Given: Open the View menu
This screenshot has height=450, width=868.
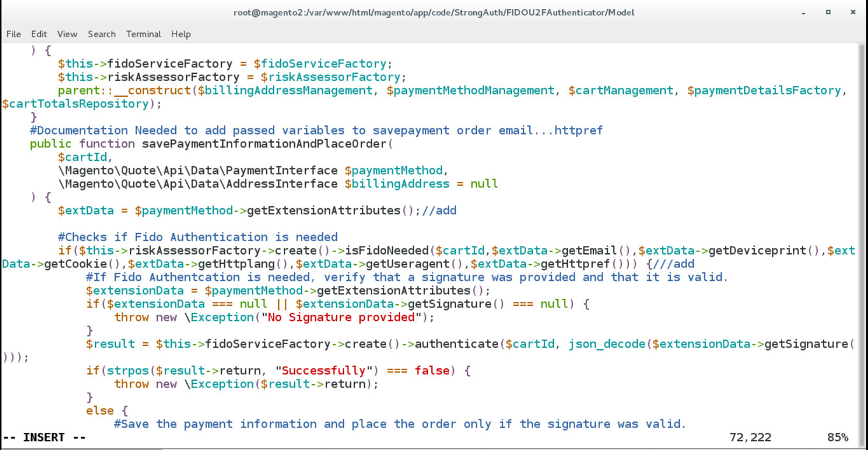Looking at the screenshot, I should (x=67, y=34).
